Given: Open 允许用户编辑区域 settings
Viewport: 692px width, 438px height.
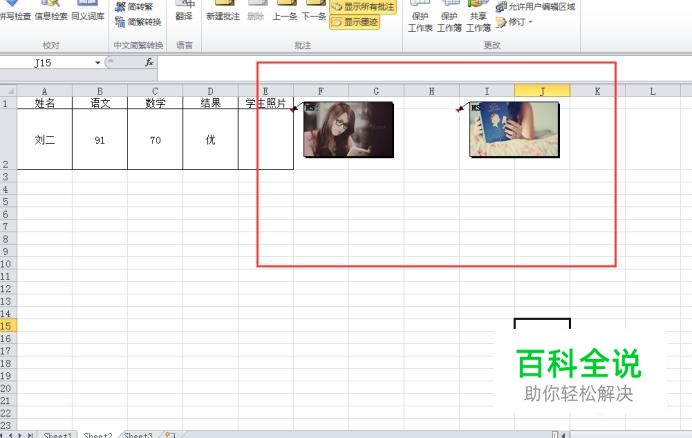Looking at the screenshot, I should [x=535, y=7].
